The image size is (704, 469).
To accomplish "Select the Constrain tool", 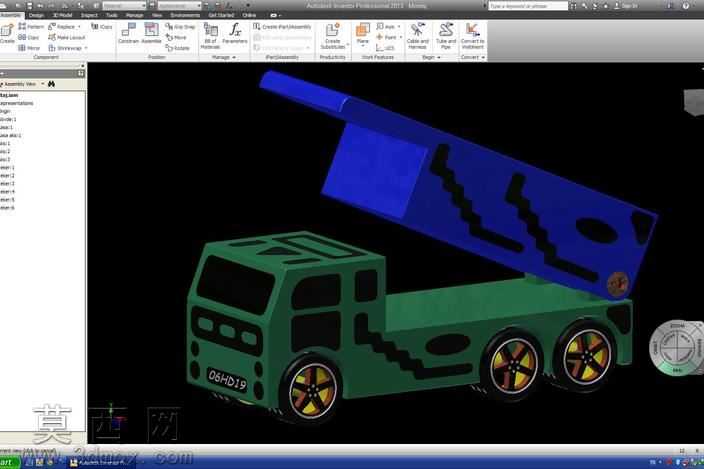I will [128, 34].
